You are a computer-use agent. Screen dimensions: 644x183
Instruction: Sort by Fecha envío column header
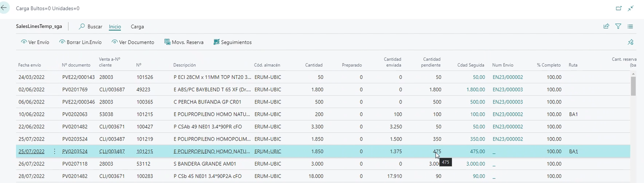click(x=30, y=65)
